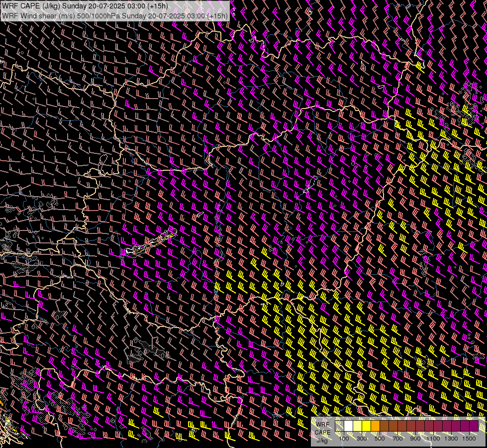Click the 1100 legend value
This screenshot has height=448, width=487.
[x=433, y=439]
